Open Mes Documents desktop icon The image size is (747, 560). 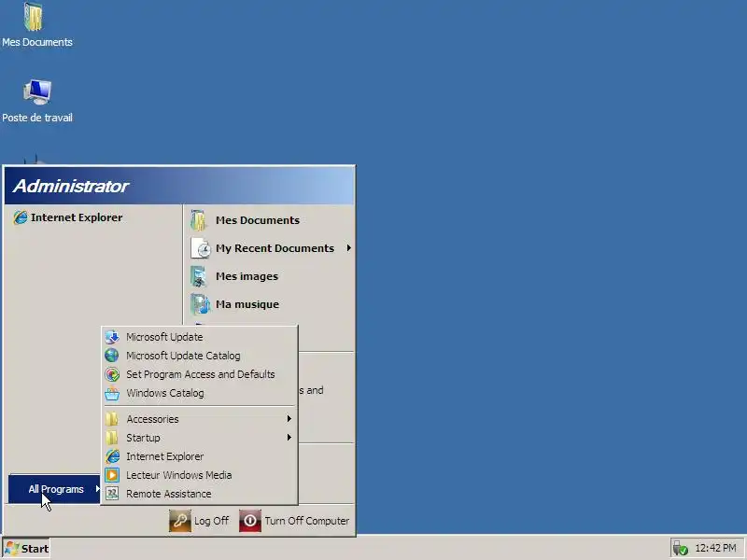tap(34, 17)
